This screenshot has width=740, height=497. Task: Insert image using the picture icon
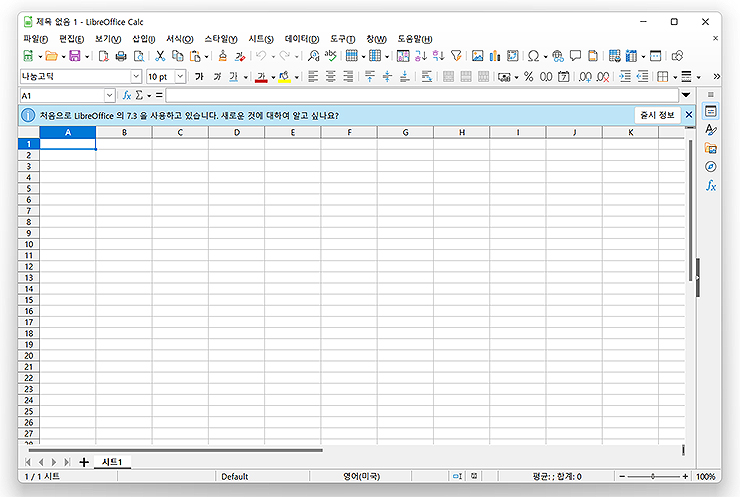tap(478, 56)
